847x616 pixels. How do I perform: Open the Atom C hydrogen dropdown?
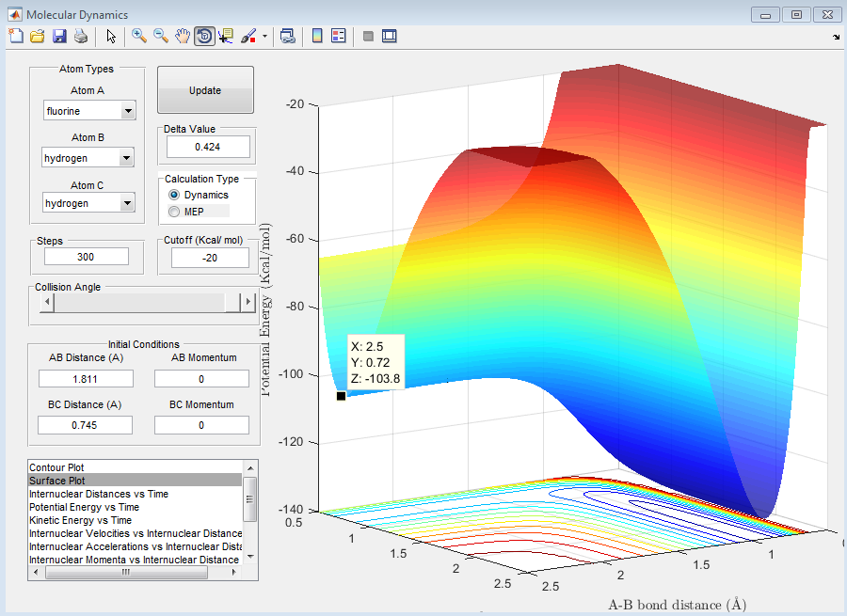pos(128,203)
